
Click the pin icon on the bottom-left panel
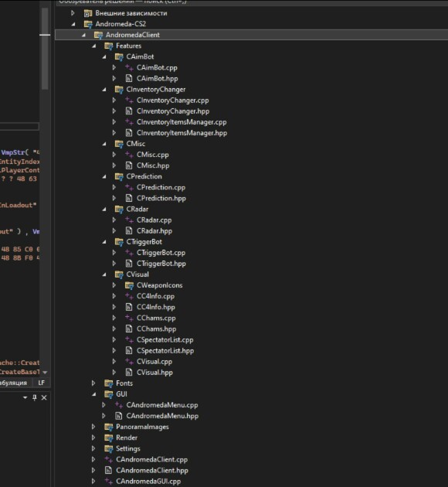pos(35,397)
